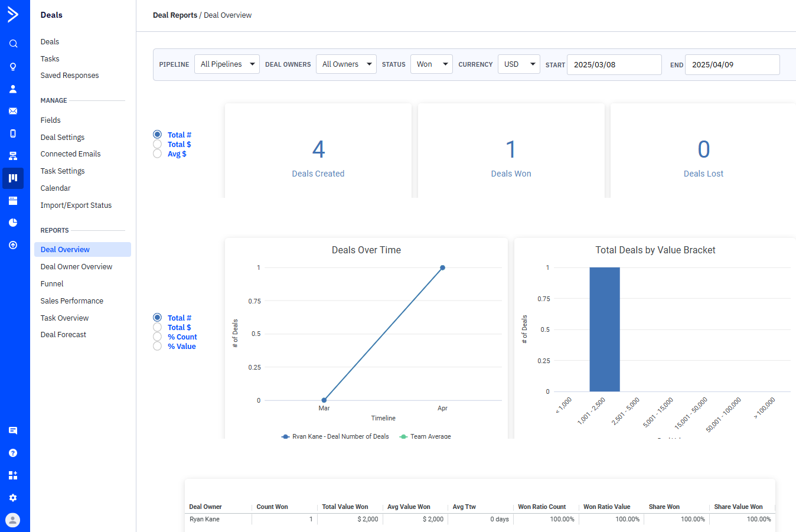This screenshot has height=532, width=796.
Task: Open the Settings gear icon
Action: (x=13, y=498)
